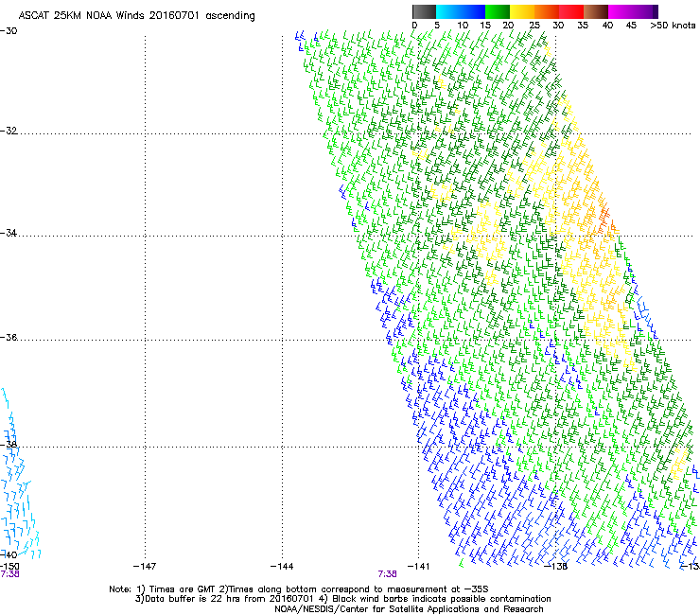Click the '-34' latitude axis label

(9, 233)
